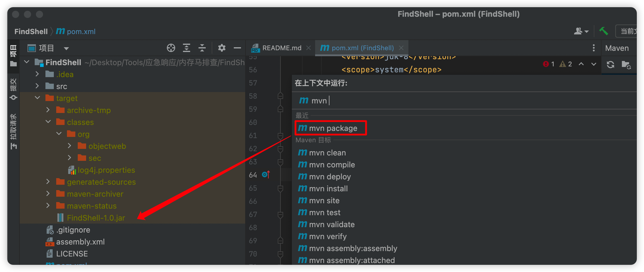
Task: Open the editor tabs three-dot menu
Action: [x=594, y=48]
